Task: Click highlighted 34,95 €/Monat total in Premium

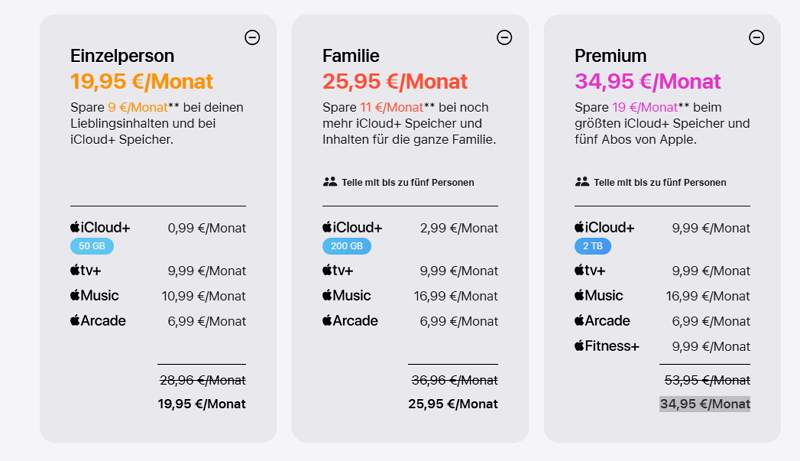Action: [x=704, y=404]
